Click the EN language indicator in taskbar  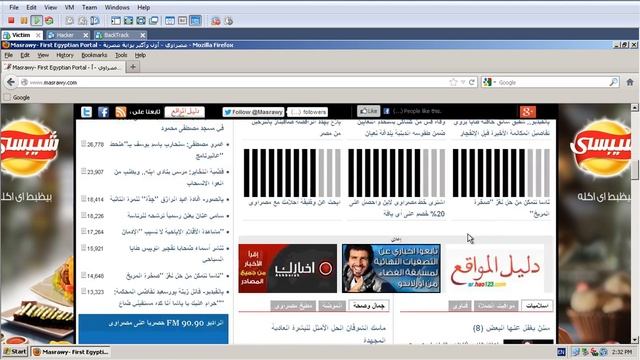pos(561,352)
